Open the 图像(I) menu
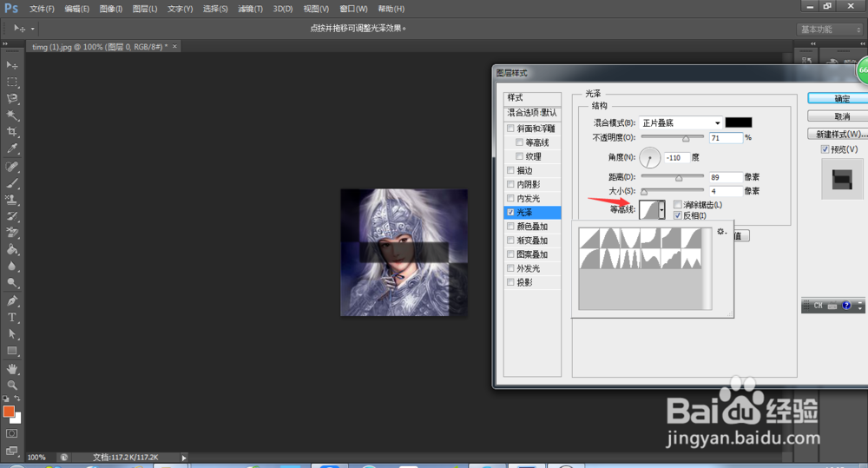 [111, 9]
